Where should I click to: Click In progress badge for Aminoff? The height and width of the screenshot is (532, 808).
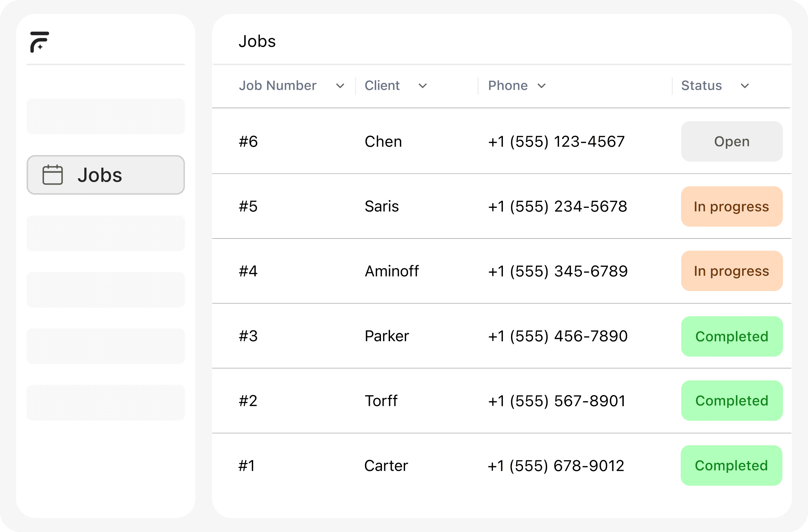(x=732, y=271)
